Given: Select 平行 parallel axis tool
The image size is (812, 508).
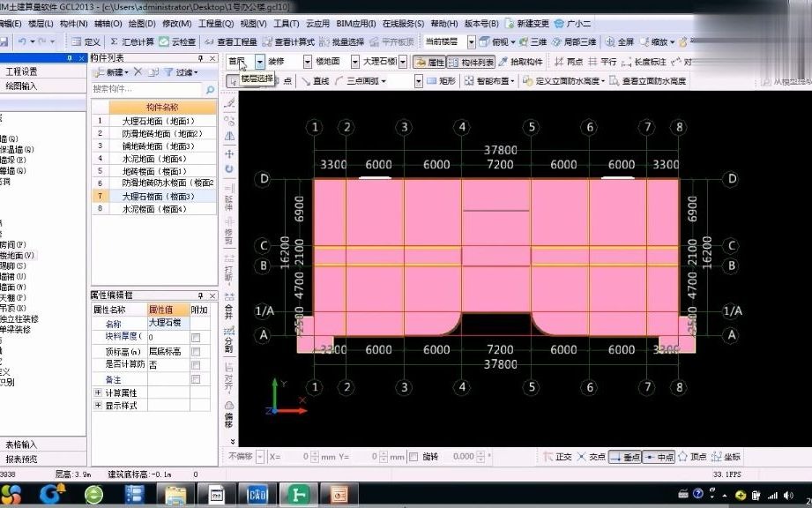Looking at the screenshot, I should tap(602, 62).
